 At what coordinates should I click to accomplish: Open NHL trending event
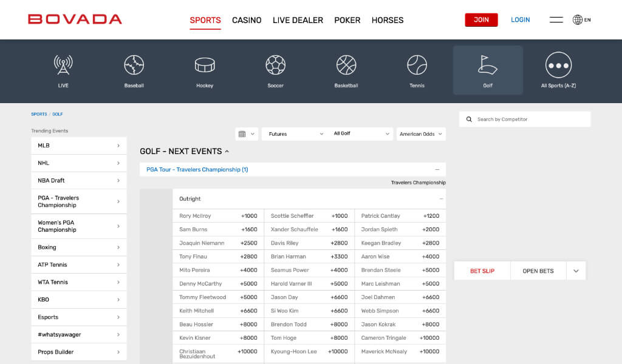point(79,163)
